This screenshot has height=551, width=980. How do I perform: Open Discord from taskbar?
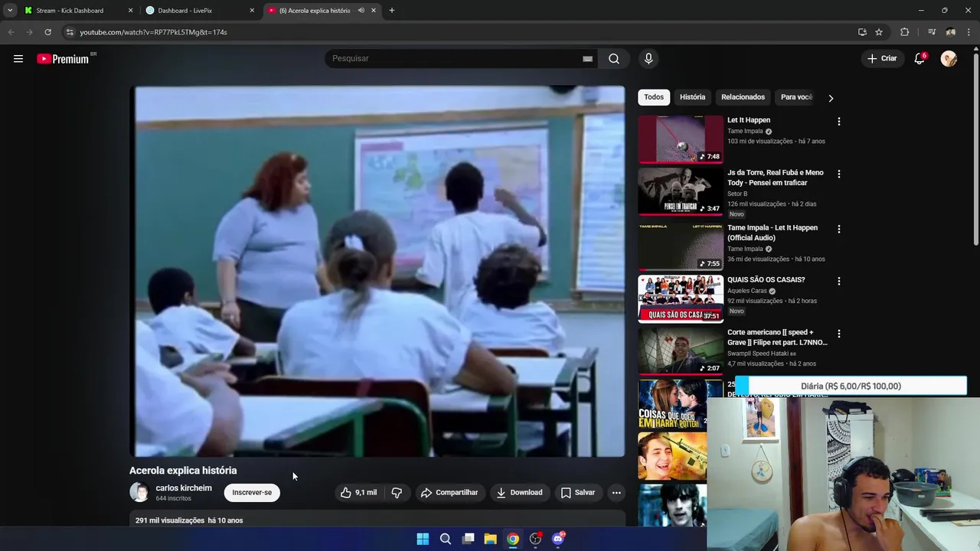[558, 539]
